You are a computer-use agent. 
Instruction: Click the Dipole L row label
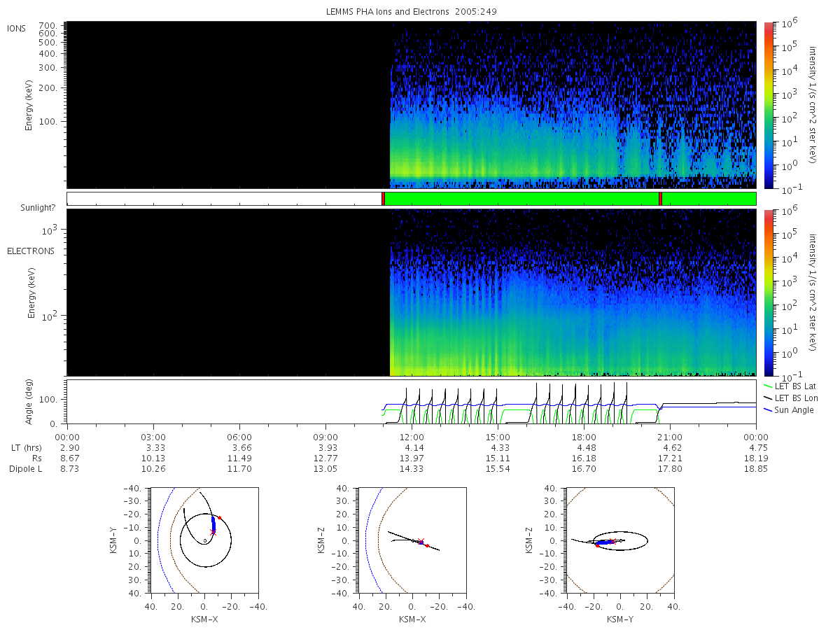pos(26,469)
